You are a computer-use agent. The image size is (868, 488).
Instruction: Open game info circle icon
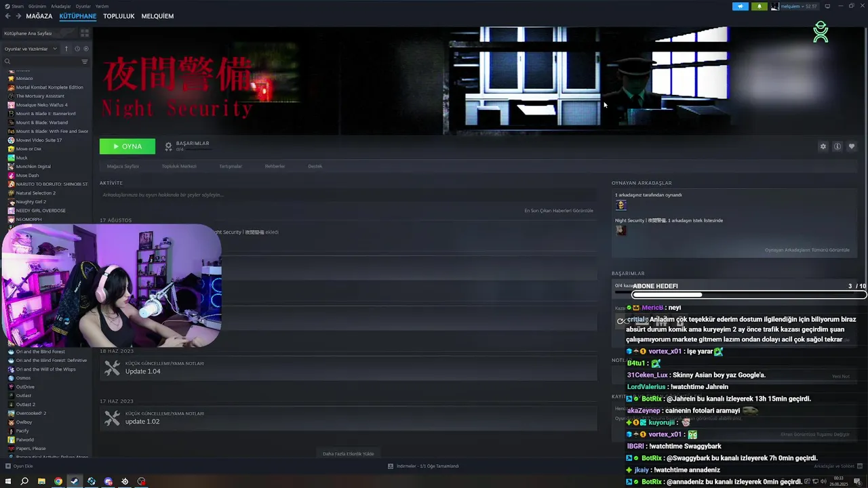(x=837, y=146)
